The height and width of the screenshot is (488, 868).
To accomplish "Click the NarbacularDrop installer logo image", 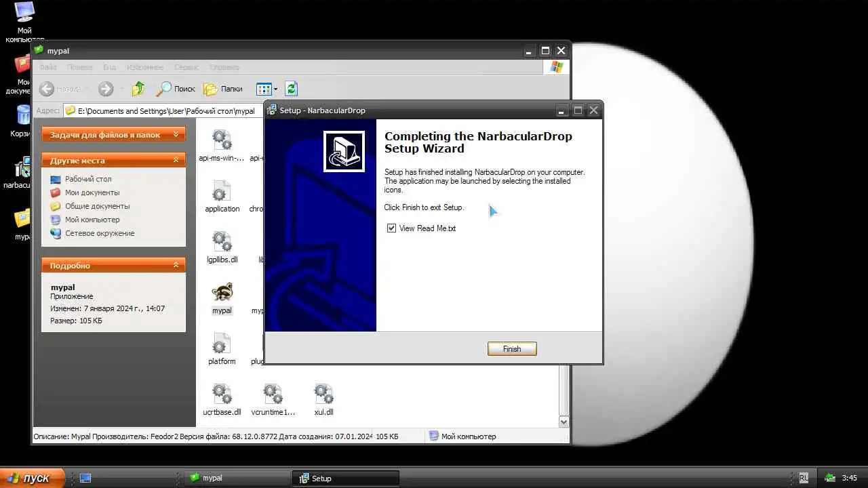I will [344, 151].
